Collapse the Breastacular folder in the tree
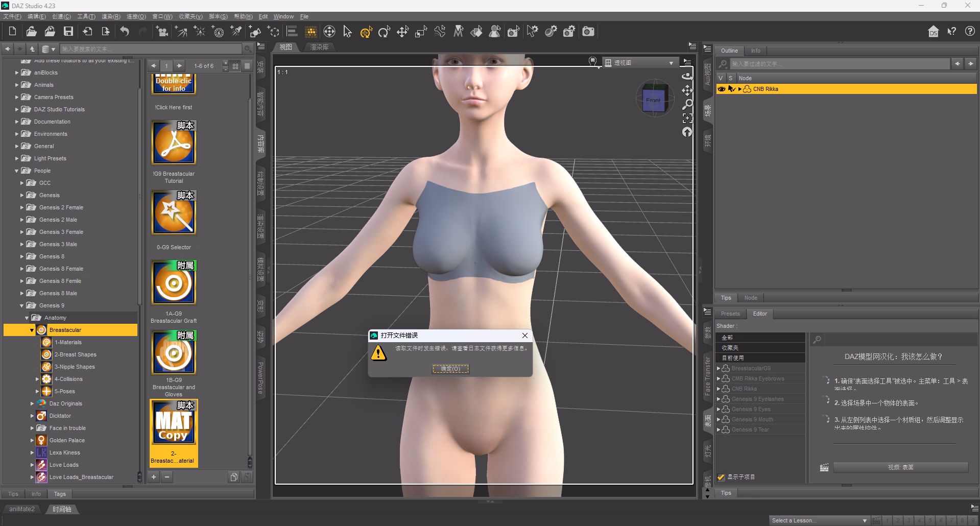The image size is (980, 526). [x=32, y=330]
